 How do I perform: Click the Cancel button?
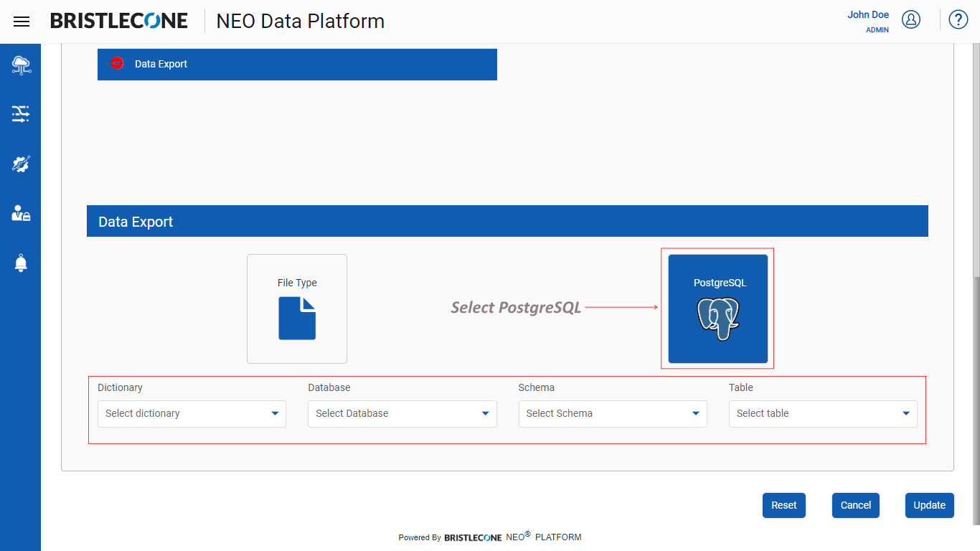856,505
